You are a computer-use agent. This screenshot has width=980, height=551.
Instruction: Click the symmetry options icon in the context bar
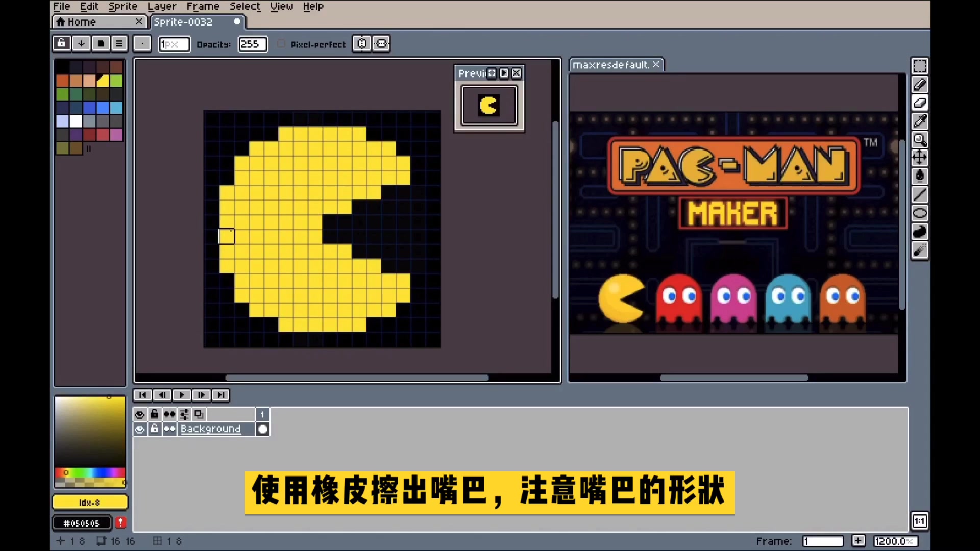click(362, 43)
